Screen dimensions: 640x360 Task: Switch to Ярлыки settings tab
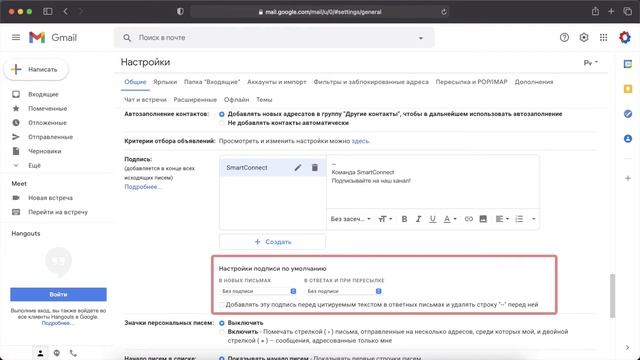[165, 82]
